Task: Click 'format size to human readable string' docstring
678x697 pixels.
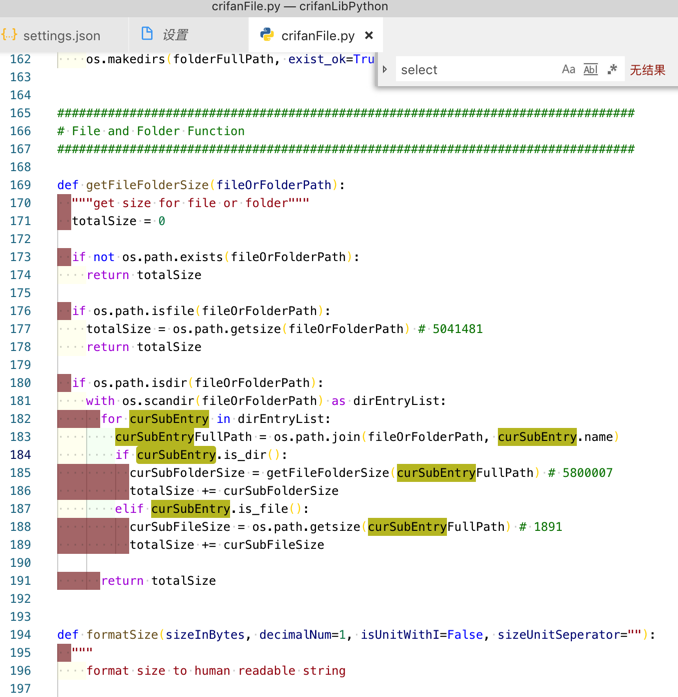Action: click(216, 671)
